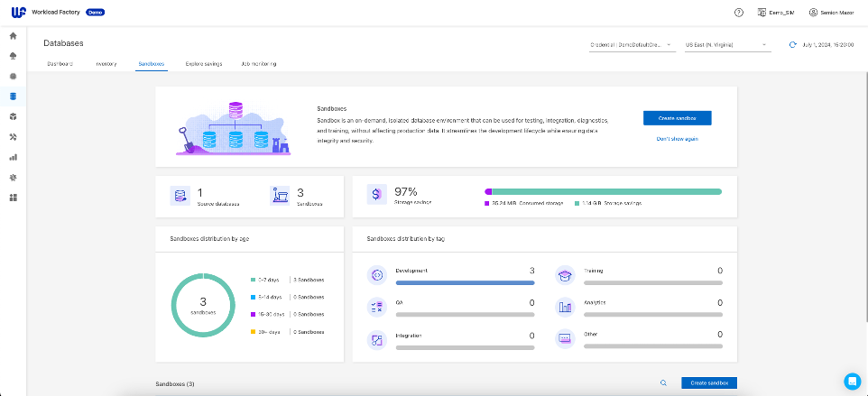Viewport: 868px width, 396px height.
Task: Click the gear icon in the sidebar
Action: point(13,177)
